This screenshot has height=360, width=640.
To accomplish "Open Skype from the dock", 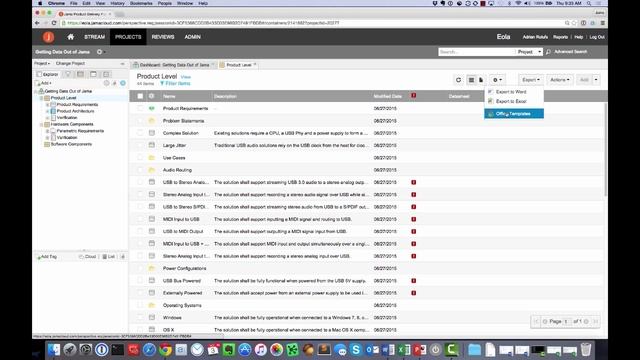I will pyautogui.click(x=356, y=350).
